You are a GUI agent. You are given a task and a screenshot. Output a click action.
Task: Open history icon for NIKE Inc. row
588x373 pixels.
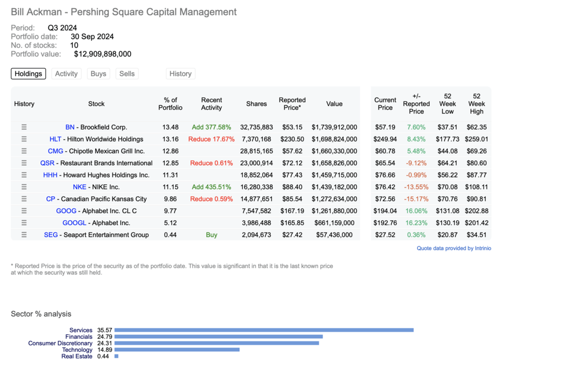click(x=24, y=186)
